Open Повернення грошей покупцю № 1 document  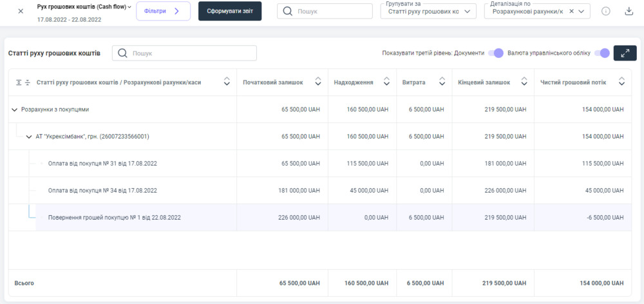pos(114,218)
